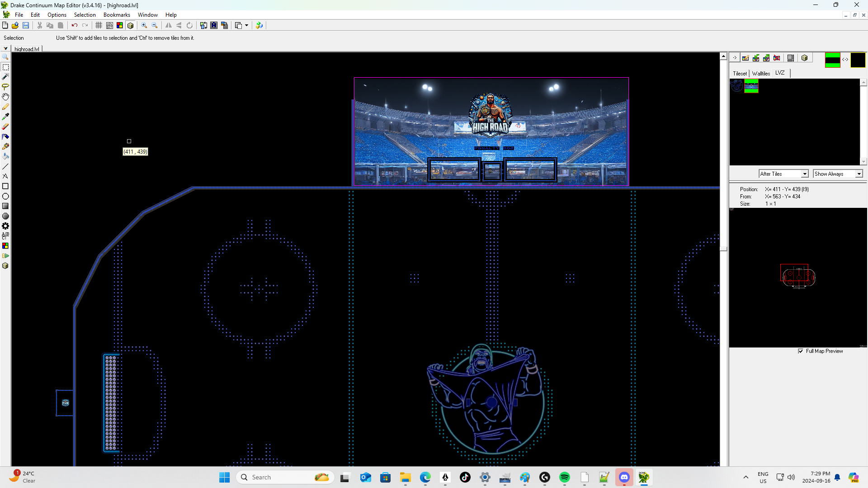The width and height of the screenshot is (868, 488).
Task: Create a new map with New File icon
Action: coord(5,25)
